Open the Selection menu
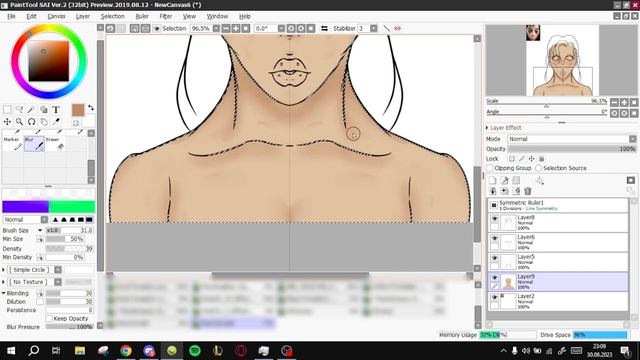 pos(113,16)
